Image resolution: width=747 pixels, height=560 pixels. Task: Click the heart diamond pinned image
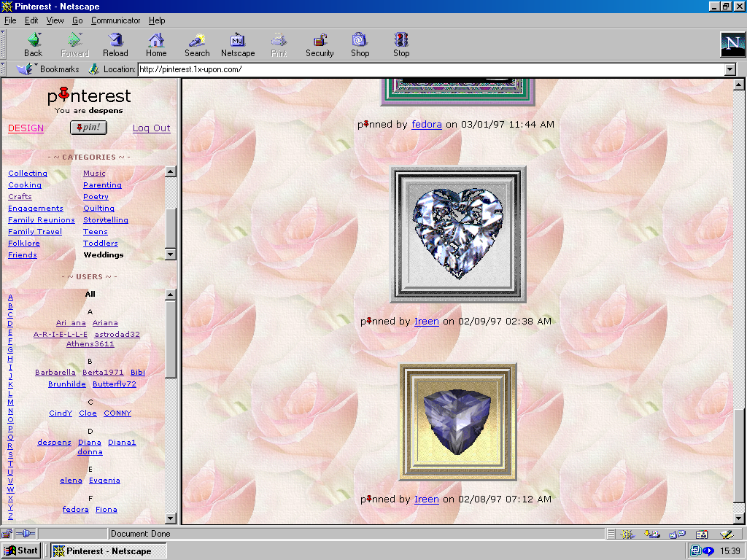pyautogui.click(x=458, y=234)
